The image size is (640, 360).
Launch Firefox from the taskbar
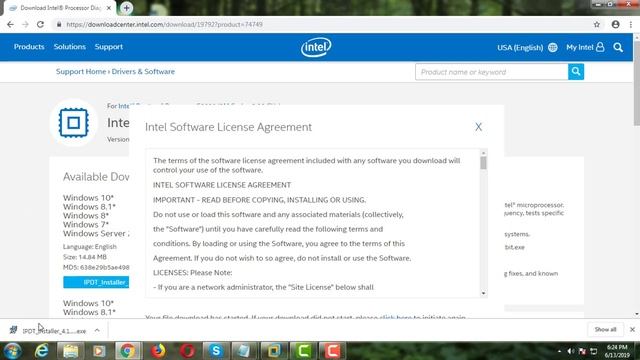pos(158,351)
